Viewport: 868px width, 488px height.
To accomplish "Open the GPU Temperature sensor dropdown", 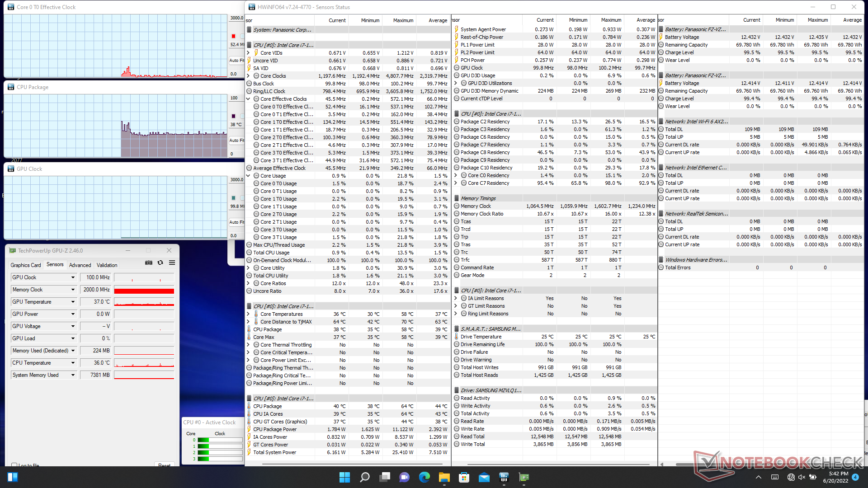I will [x=73, y=302].
